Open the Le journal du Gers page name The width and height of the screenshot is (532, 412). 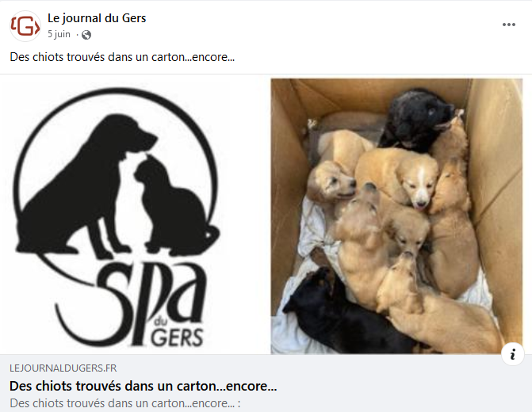97,18
